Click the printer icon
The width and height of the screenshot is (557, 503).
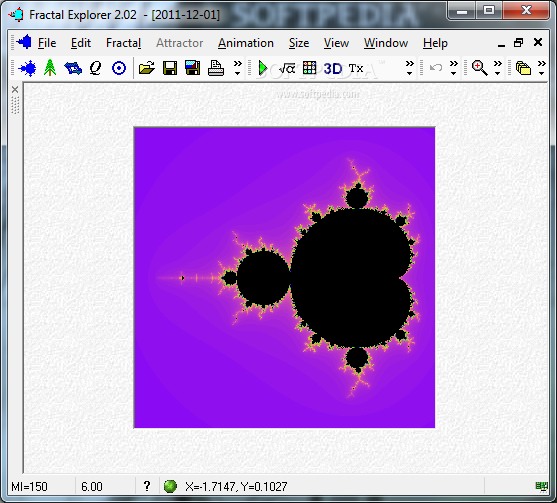click(216, 68)
